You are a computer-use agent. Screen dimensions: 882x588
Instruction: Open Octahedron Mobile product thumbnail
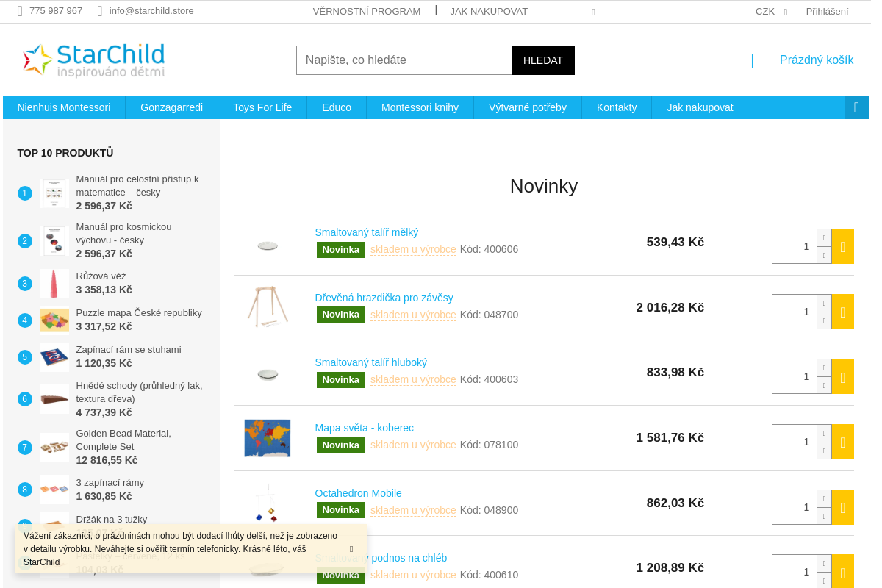coord(268,503)
